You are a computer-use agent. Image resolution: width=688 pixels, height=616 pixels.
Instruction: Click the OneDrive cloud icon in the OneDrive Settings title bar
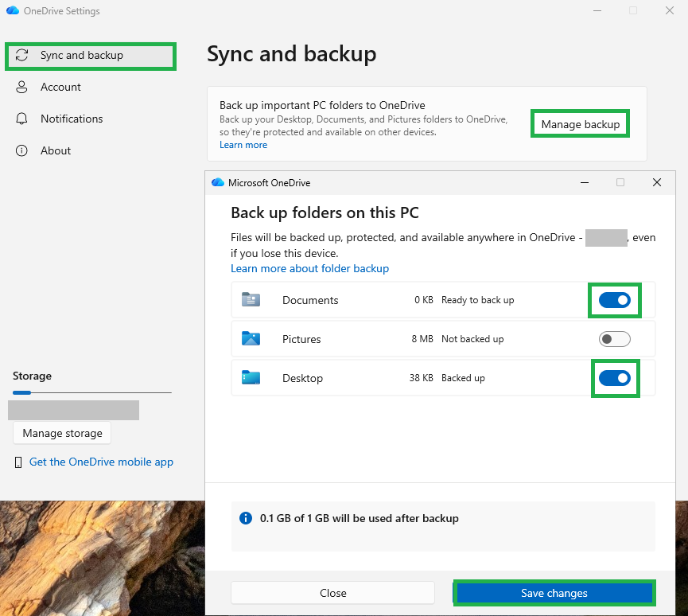click(x=13, y=10)
